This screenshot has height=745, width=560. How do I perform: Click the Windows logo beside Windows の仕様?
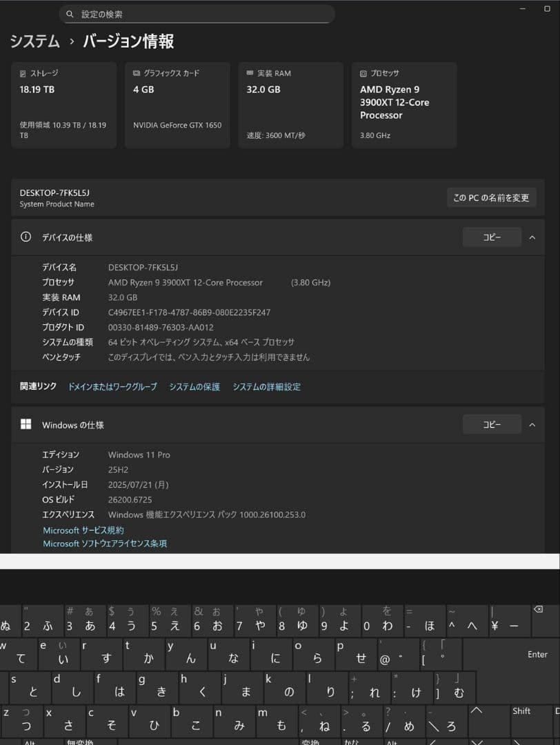pos(26,424)
